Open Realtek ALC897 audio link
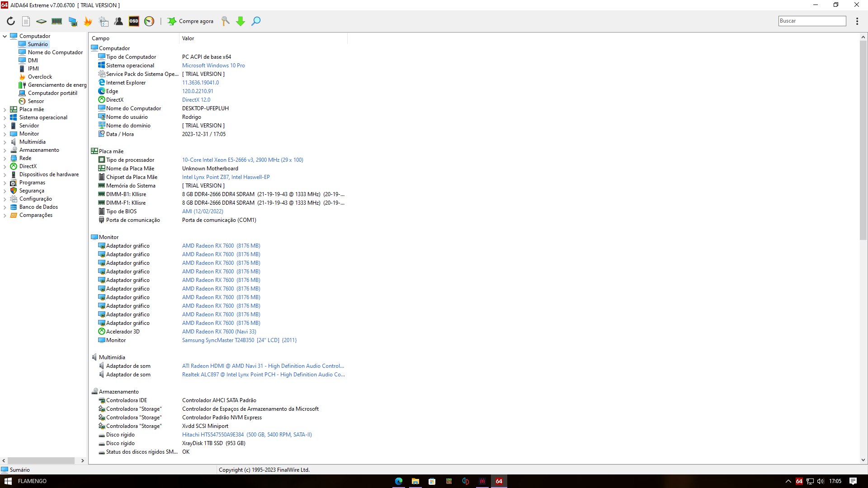The height and width of the screenshot is (488, 868). (263, 375)
